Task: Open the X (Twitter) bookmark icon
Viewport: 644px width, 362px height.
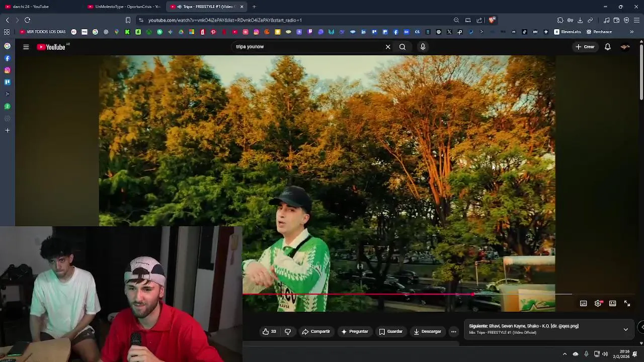Action: [449, 32]
